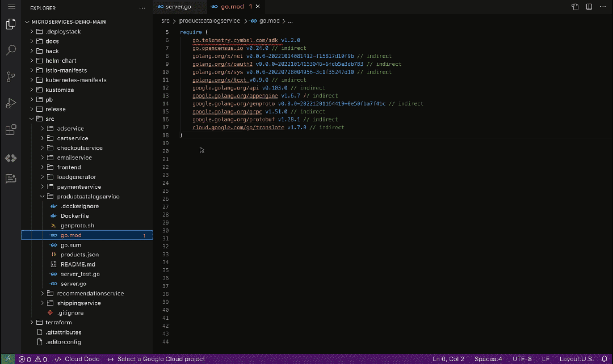
Task: Open the hamburger application menu
Action: 11,7
